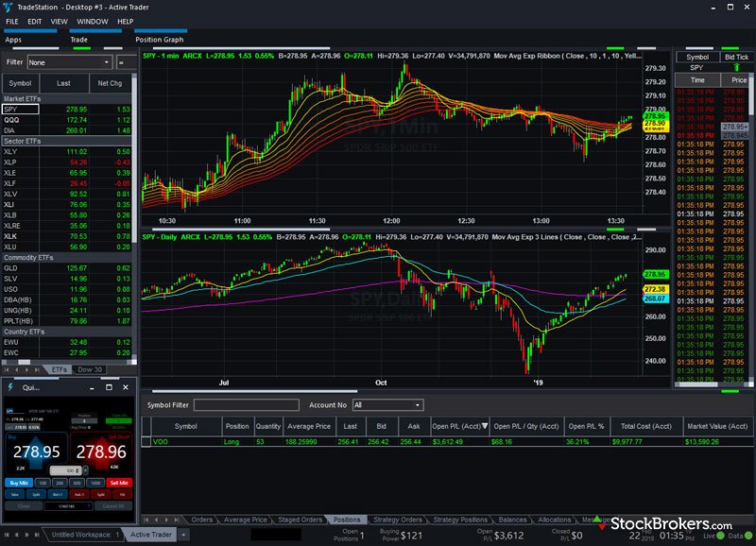Select the USO row in the watchlist
The width and height of the screenshot is (756, 546).
click(x=67, y=290)
